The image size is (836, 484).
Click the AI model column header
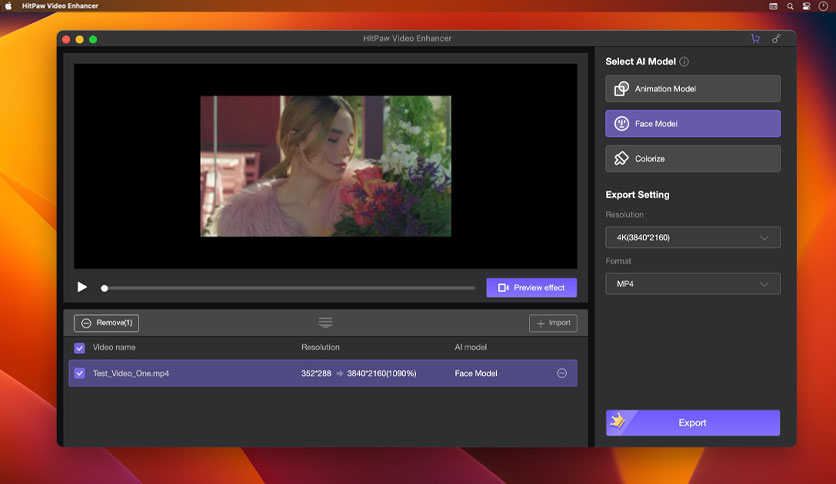(470, 347)
